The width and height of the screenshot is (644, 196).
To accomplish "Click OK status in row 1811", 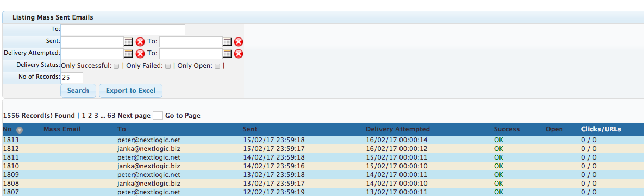I will (498, 157).
